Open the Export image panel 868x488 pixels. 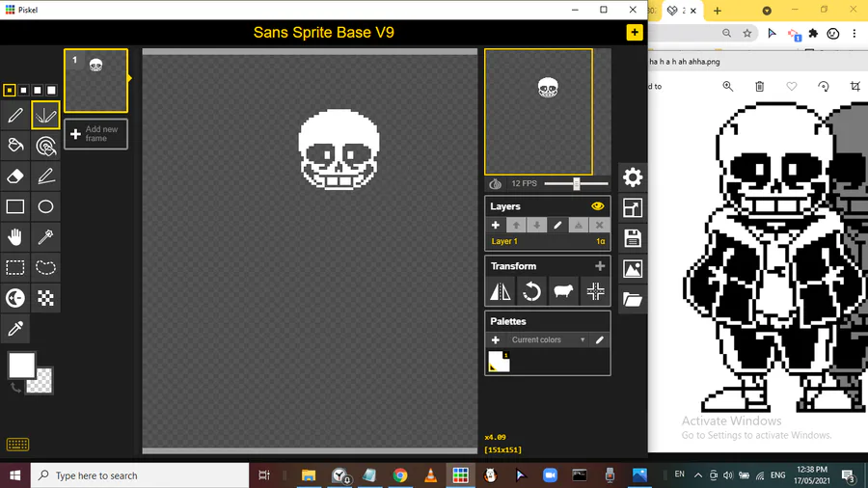(632, 269)
